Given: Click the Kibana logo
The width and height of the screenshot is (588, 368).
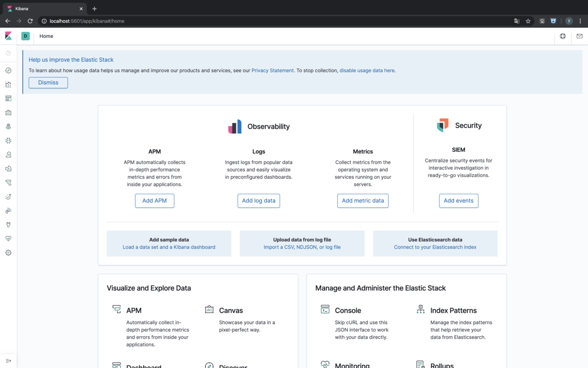Looking at the screenshot, I should (x=8, y=36).
